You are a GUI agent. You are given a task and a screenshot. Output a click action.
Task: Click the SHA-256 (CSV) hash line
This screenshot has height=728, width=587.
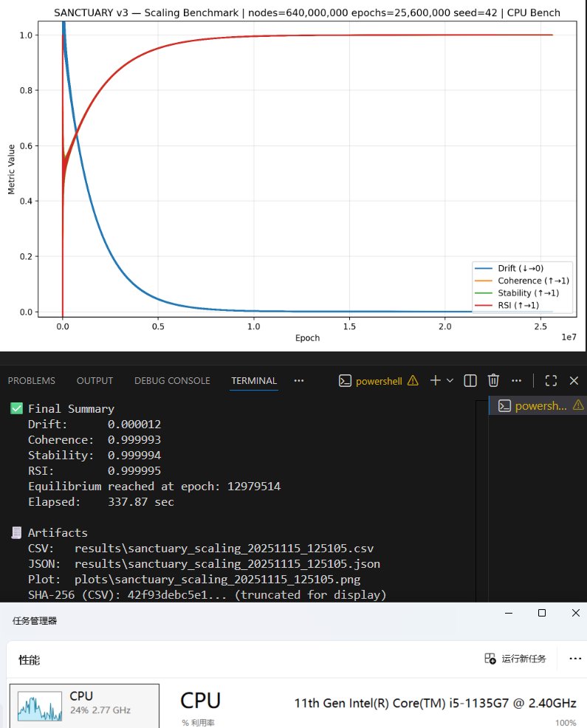207,595
